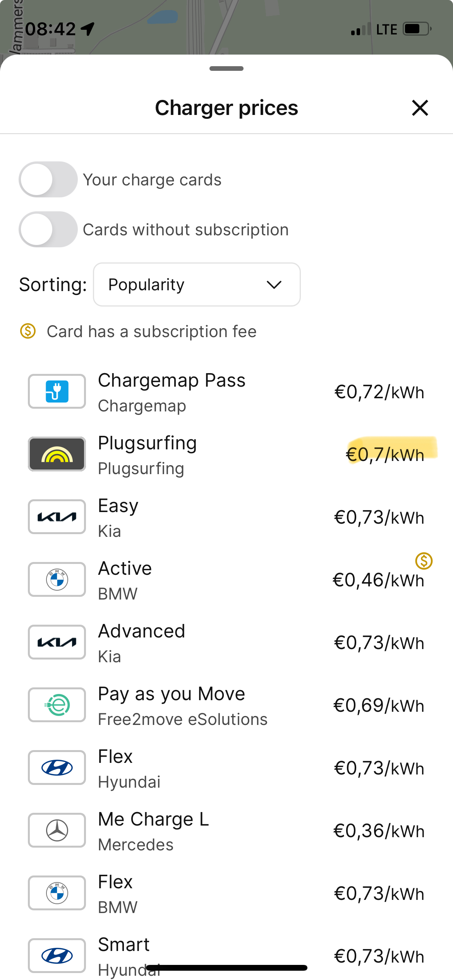Tap the Me Charge L €0,36/kWh price
Image resolution: width=453 pixels, height=980 pixels.
[x=379, y=831]
